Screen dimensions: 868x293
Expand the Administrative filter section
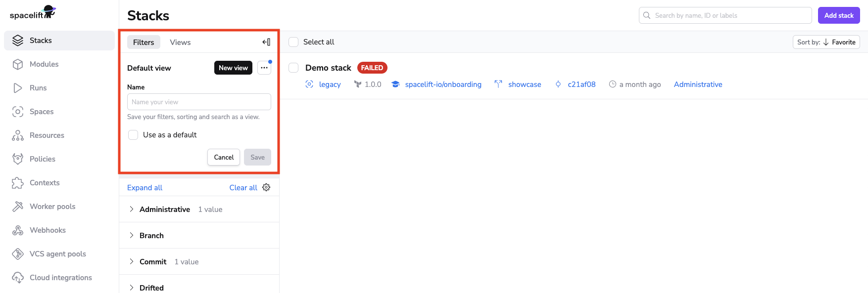coord(164,209)
